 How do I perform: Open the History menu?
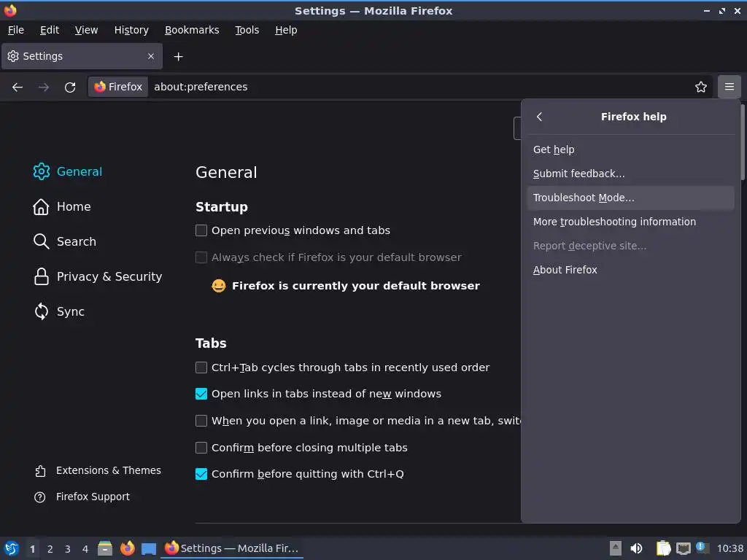pyautogui.click(x=131, y=30)
